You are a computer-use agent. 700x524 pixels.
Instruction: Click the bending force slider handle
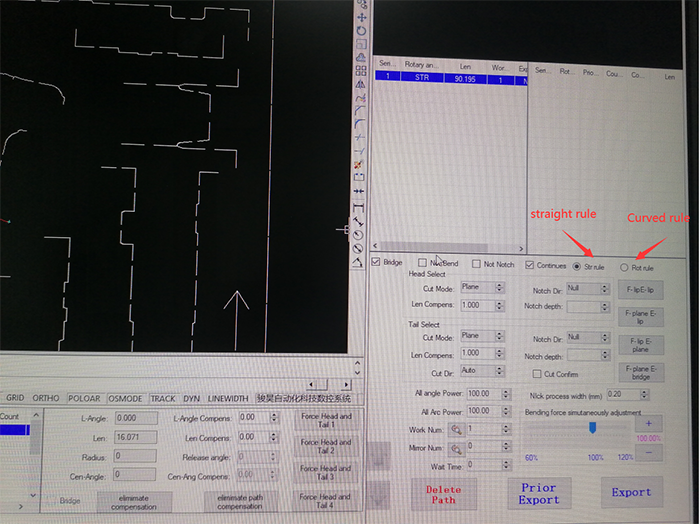592,428
